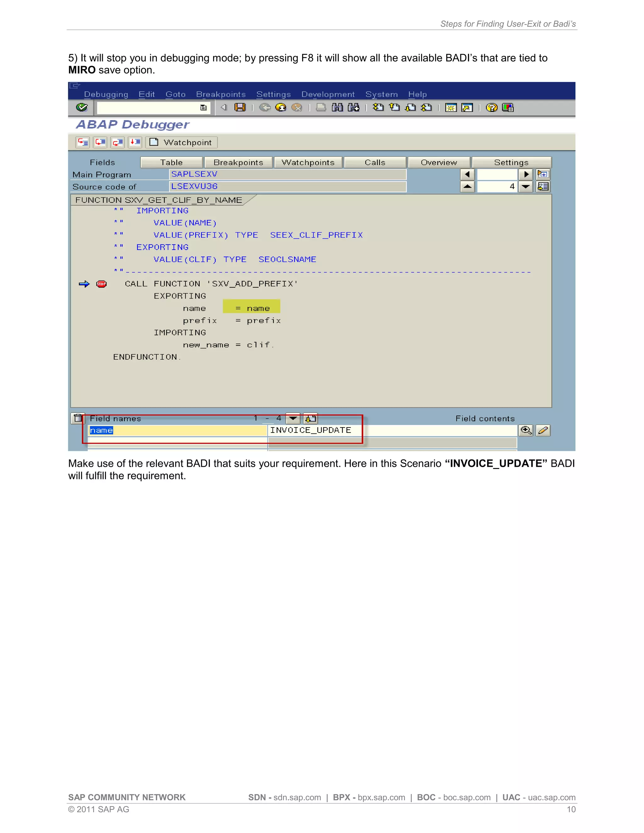This screenshot has width=644, height=833.
Task: Click the Watchpoint create button
Action: (x=182, y=142)
